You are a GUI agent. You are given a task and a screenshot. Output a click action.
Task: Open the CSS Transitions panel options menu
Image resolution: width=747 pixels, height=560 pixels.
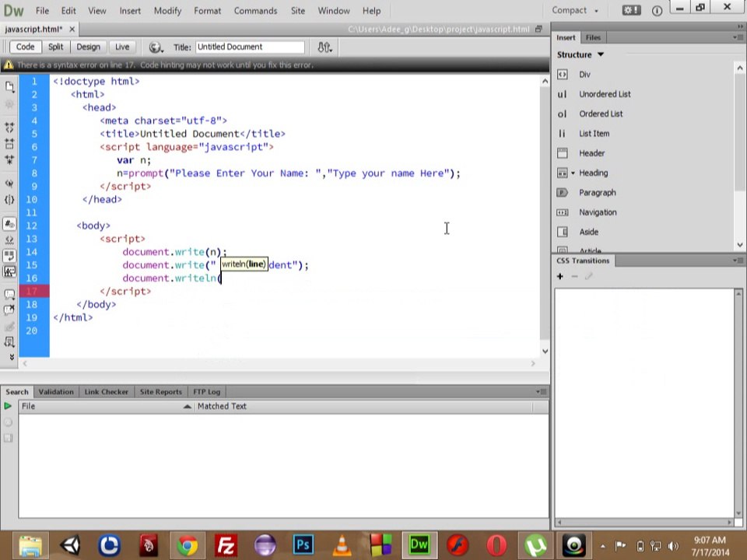click(x=738, y=261)
